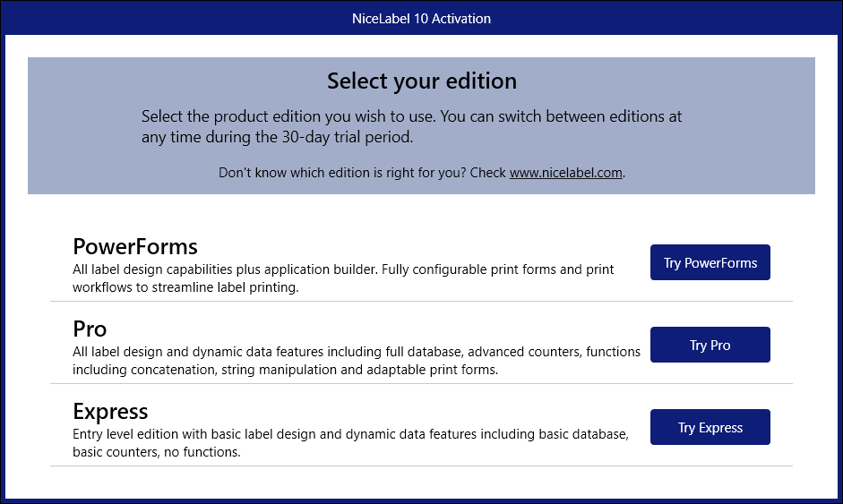Viewport: 843px width, 504px height.
Task: Click the 'Select your edition' heading
Action: click(421, 81)
